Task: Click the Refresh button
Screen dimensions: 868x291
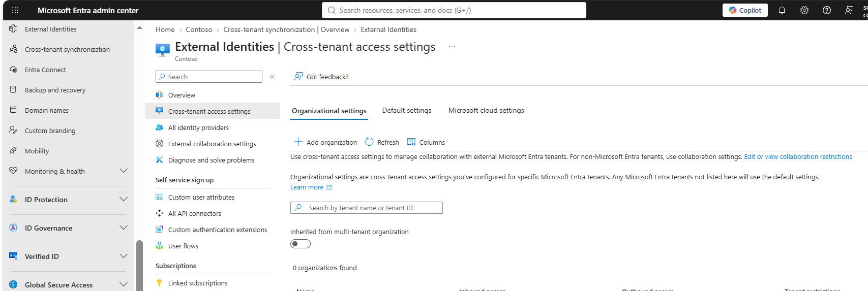Action: click(x=382, y=142)
